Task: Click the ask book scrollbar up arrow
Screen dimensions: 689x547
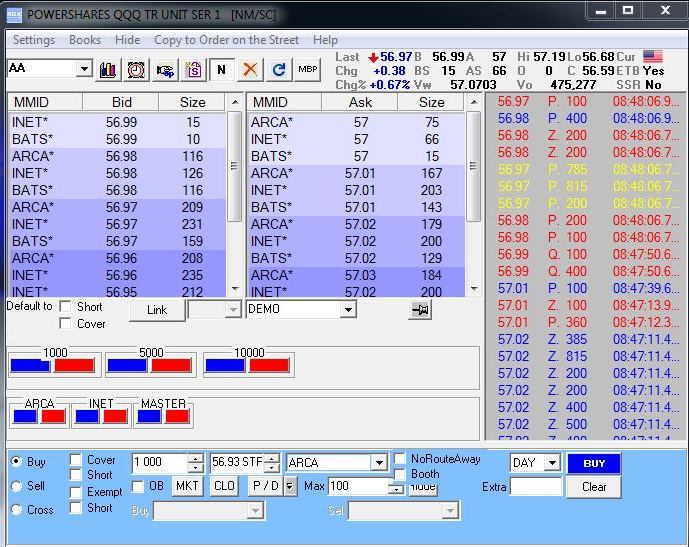Action: click(x=473, y=102)
